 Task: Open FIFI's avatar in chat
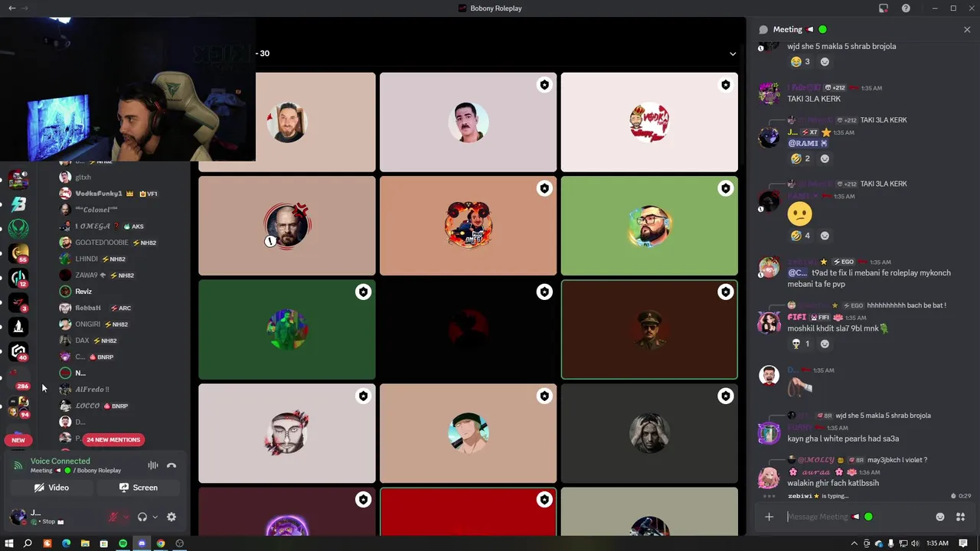coord(769,323)
